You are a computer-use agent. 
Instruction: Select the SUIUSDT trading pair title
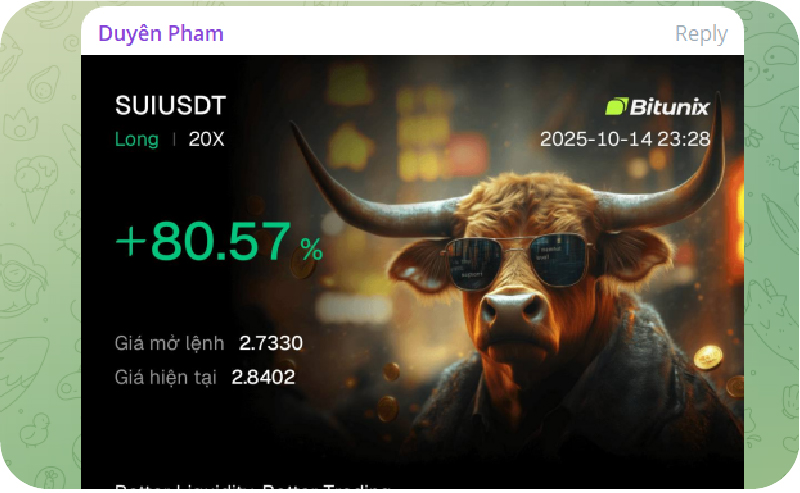(x=170, y=106)
